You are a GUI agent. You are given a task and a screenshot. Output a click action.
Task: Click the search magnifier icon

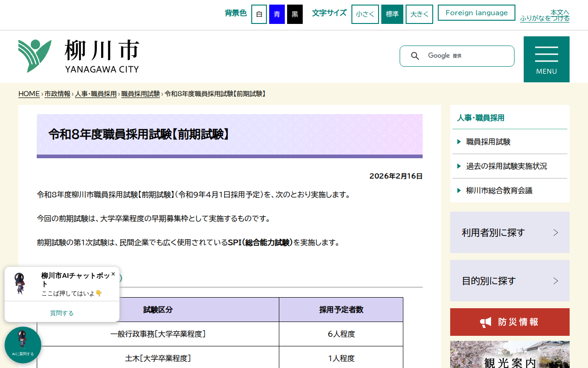tap(415, 56)
